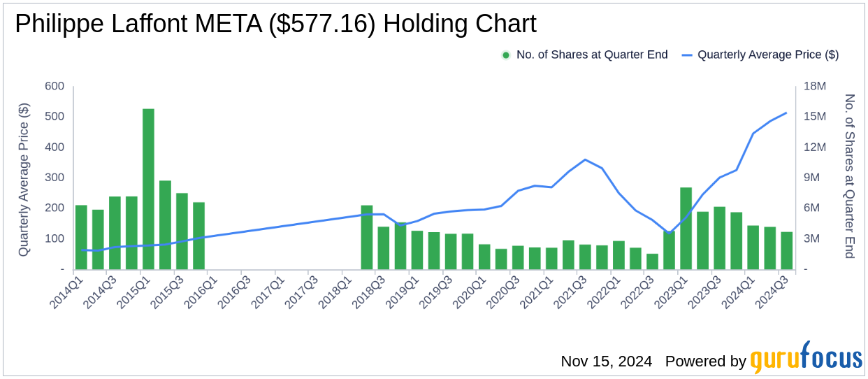
Task: Select the 2015Q1 x-axis label
Action: pyautogui.click(x=133, y=292)
